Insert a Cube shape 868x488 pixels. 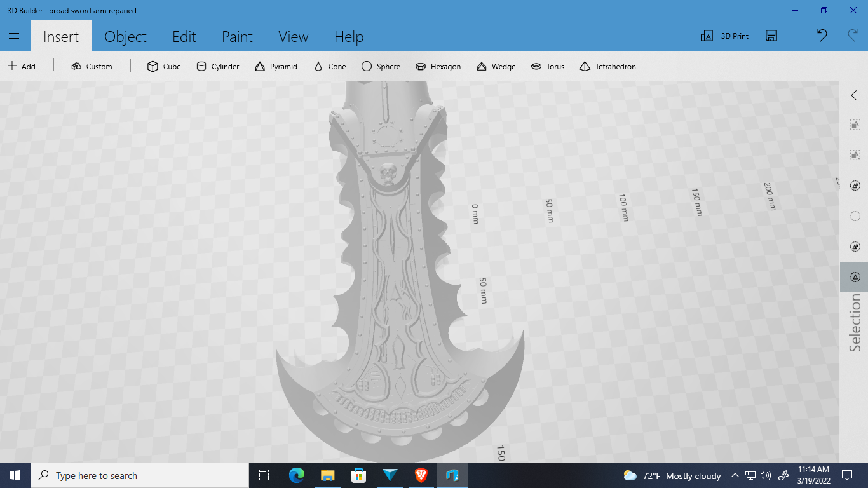[164, 66]
